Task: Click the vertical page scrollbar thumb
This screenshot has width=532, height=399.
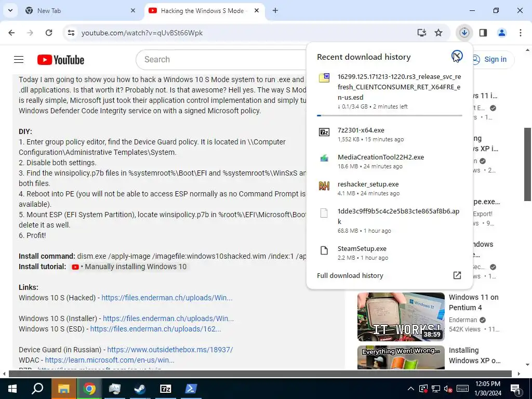Action: tap(528, 165)
